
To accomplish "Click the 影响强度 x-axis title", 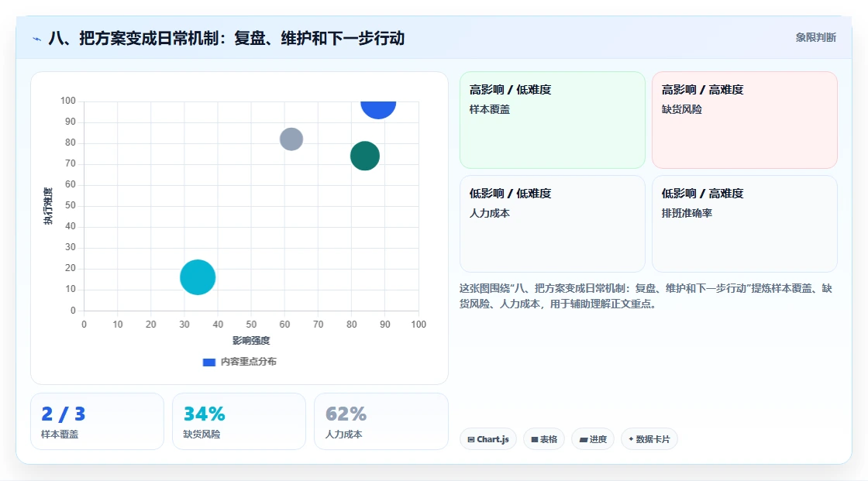I will (251, 340).
